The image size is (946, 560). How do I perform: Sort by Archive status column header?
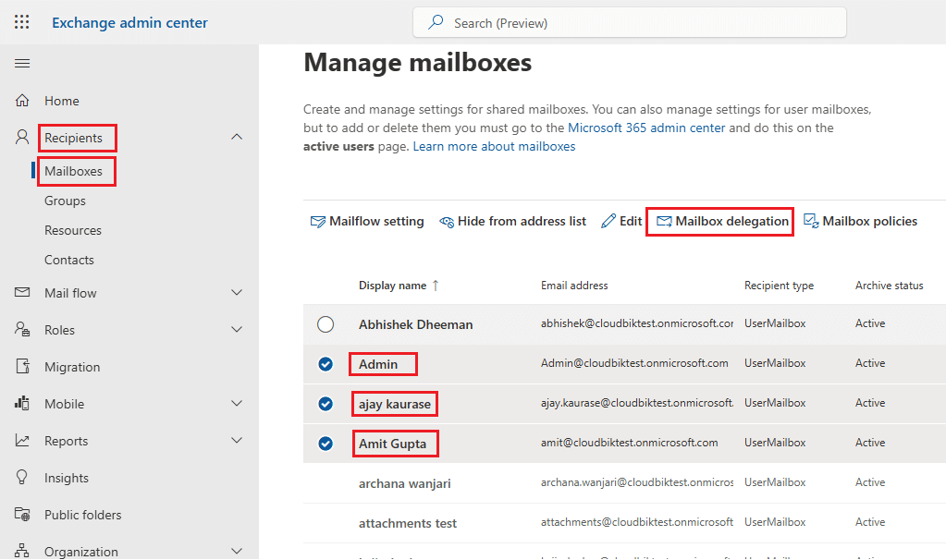(889, 286)
